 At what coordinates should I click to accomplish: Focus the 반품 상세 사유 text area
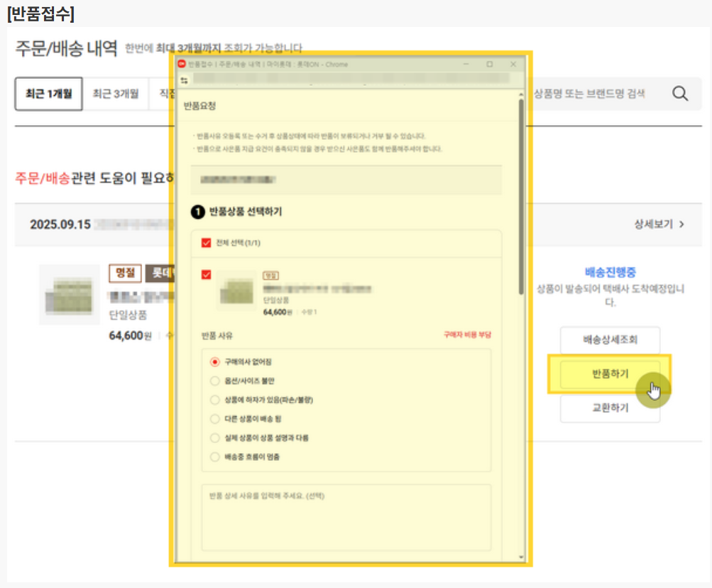coord(346,517)
